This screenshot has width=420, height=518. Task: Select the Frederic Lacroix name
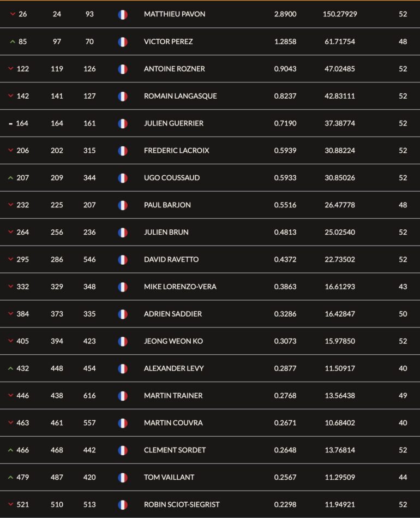(x=176, y=151)
